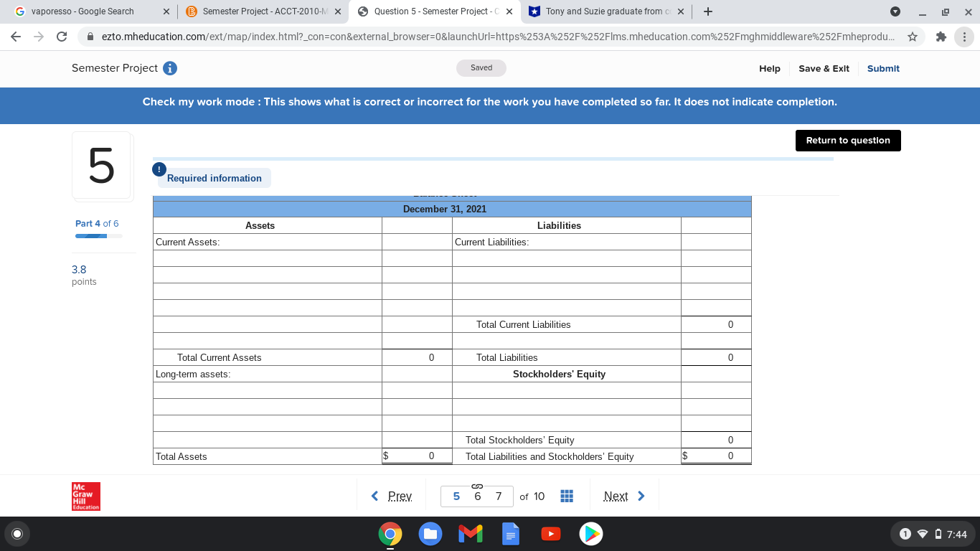Open Play Store from the shelf
This screenshot has width=980, height=551.
click(x=591, y=534)
